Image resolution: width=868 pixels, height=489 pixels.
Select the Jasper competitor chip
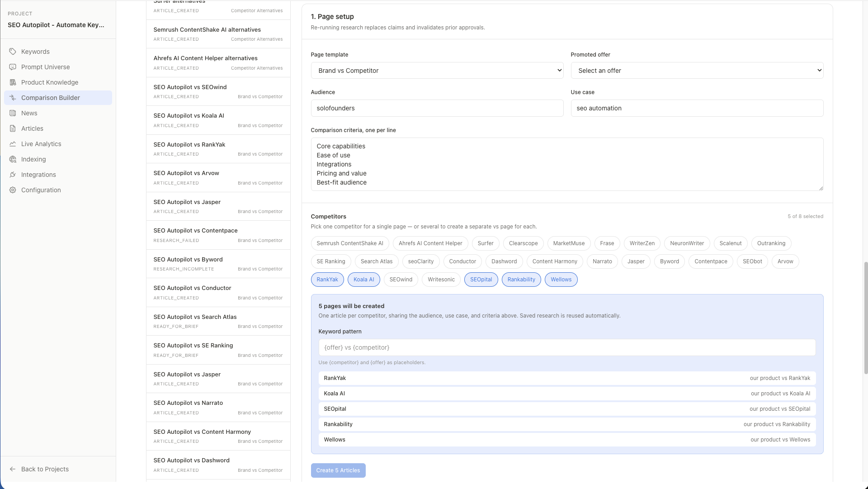coord(636,261)
